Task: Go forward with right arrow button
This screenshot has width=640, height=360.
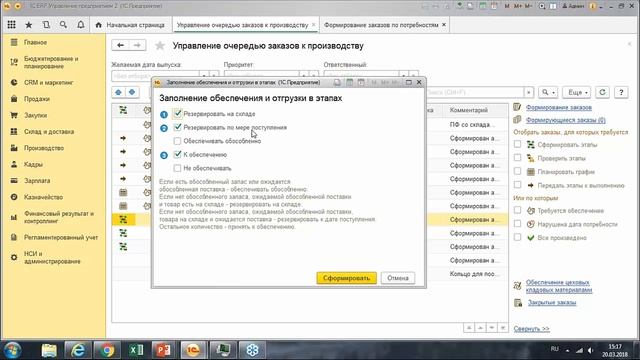Action: [x=138, y=45]
